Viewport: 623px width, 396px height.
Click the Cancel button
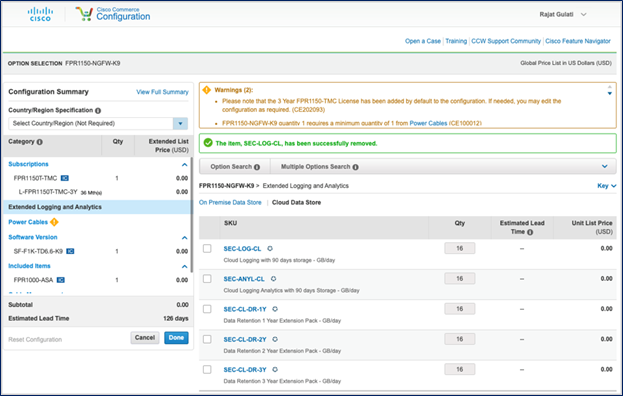pos(145,338)
